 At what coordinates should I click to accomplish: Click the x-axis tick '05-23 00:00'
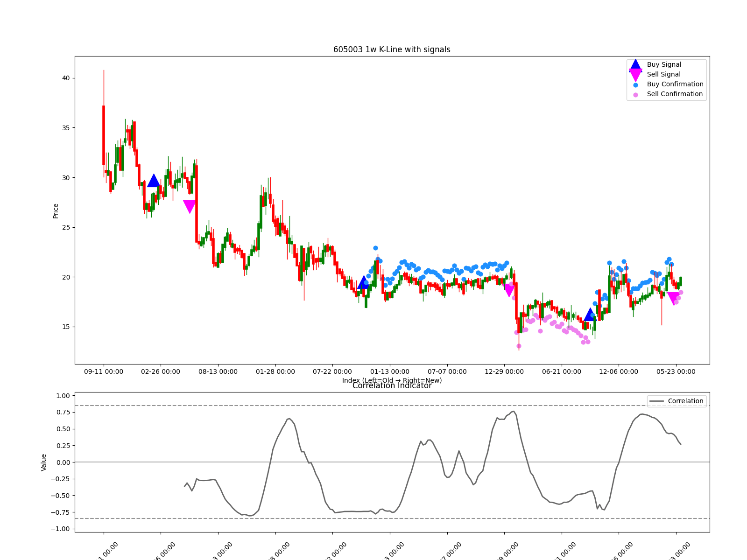(x=676, y=372)
